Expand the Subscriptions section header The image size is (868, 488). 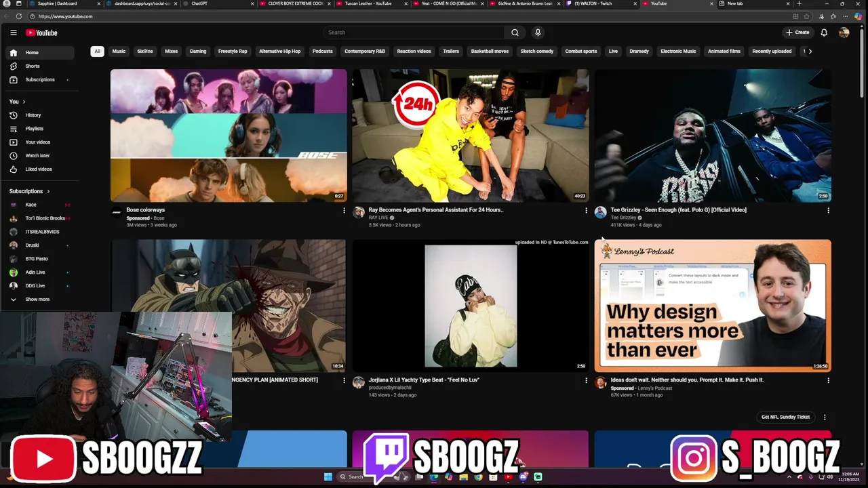[30, 191]
